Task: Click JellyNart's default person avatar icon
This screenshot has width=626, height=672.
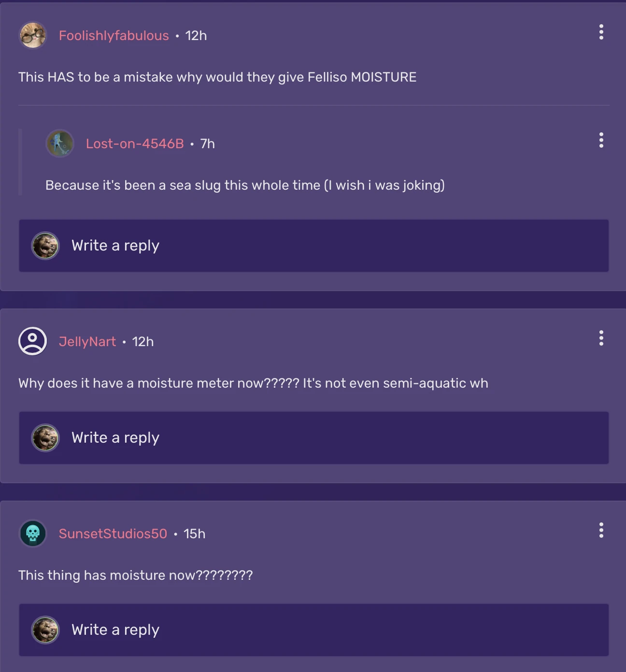Action: [x=32, y=341]
